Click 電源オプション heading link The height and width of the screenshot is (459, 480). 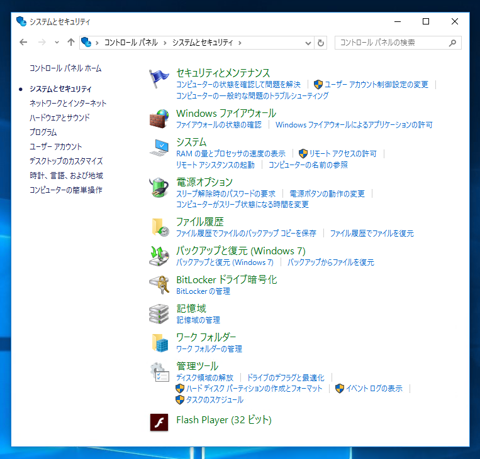[204, 182]
